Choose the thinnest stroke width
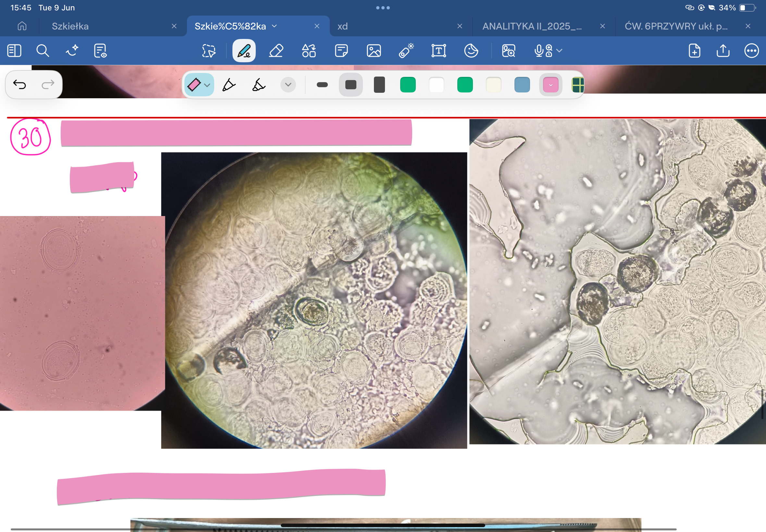This screenshot has height=532, width=766. (x=322, y=85)
